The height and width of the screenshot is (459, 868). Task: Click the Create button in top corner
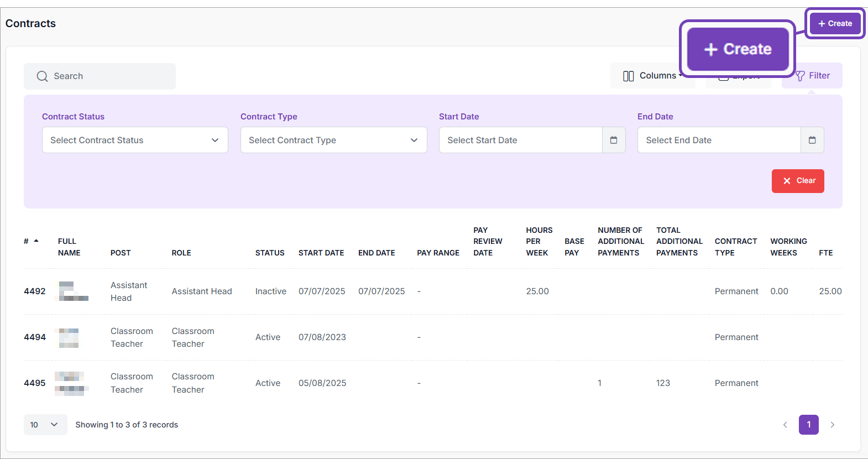[835, 23]
